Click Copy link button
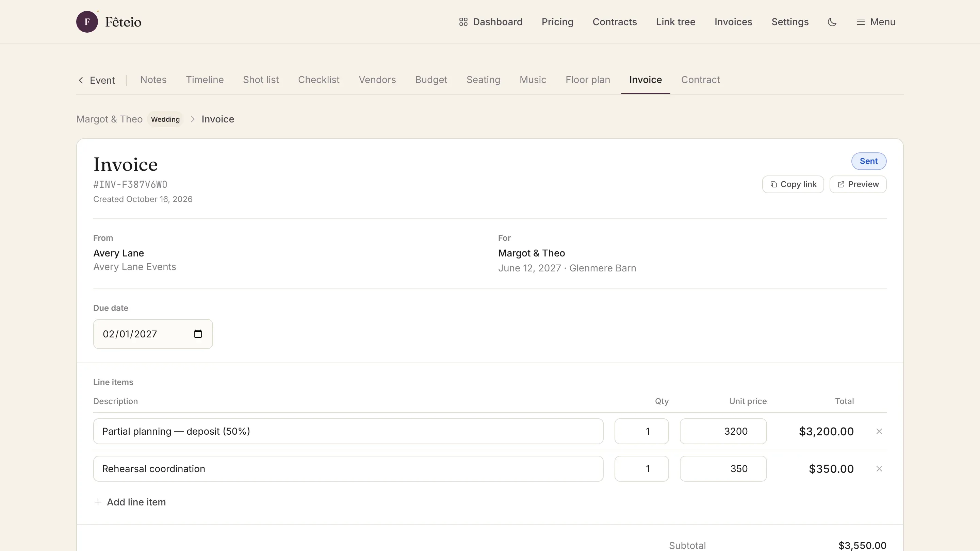Viewport: 980px width, 551px height. pyautogui.click(x=793, y=184)
